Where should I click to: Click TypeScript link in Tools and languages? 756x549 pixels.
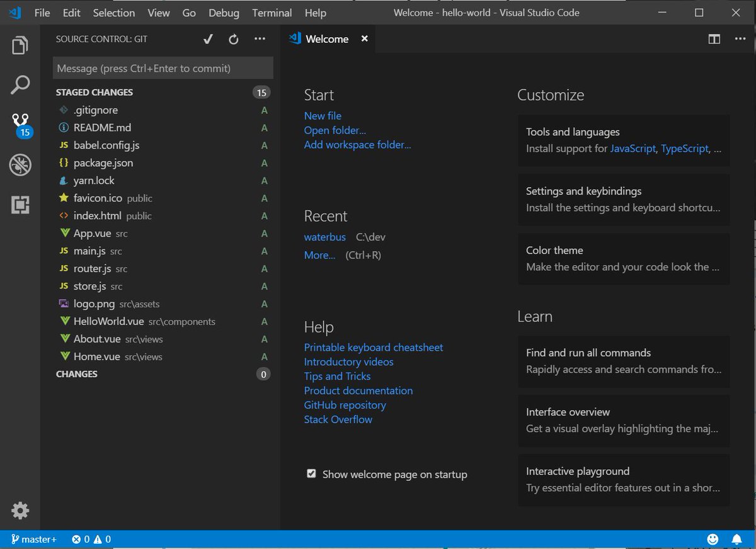tap(685, 149)
